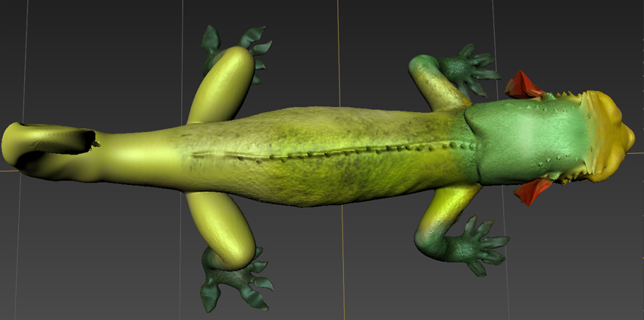Select the curled tip of the tail

coord(15,144)
